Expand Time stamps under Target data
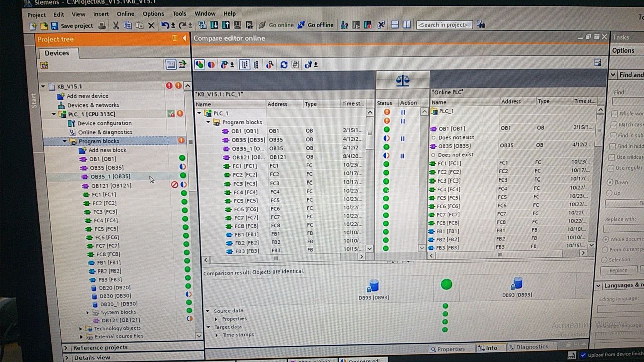Image resolution: width=644 pixels, height=362 pixels. pyautogui.click(x=216, y=335)
